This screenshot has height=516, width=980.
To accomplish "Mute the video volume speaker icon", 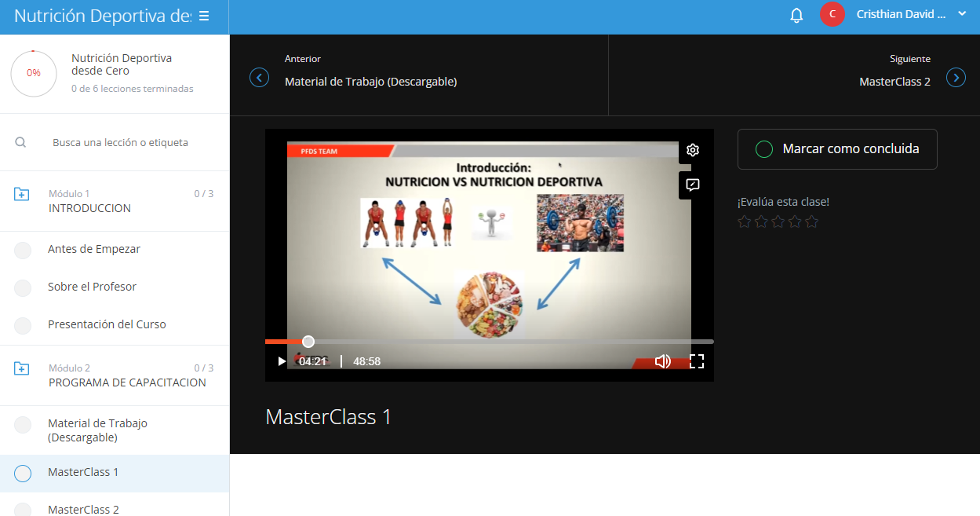I will pyautogui.click(x=663, y=361).
